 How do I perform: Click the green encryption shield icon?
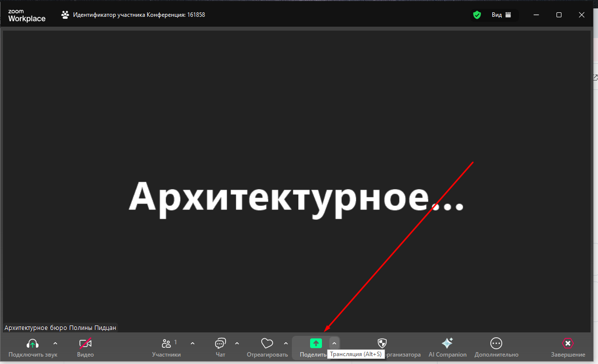(x=477, y=15)
